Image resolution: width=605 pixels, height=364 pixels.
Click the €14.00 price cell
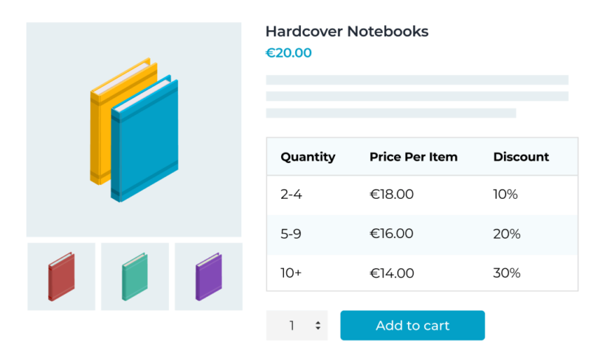392,273
